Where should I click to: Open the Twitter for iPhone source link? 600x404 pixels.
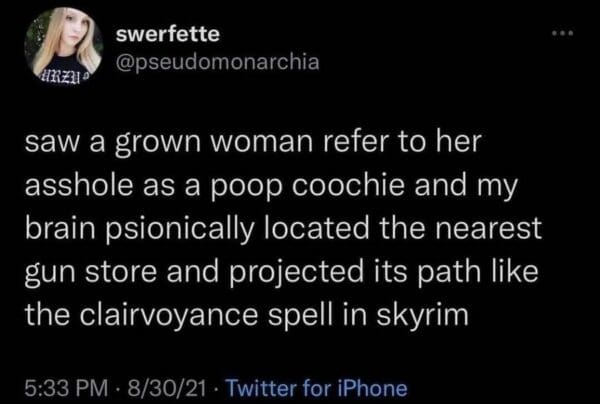[x=318, y=386]
